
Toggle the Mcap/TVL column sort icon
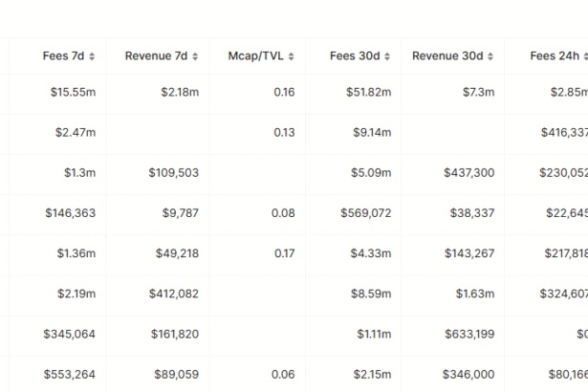pyautogui.click(x=292, y=56)
